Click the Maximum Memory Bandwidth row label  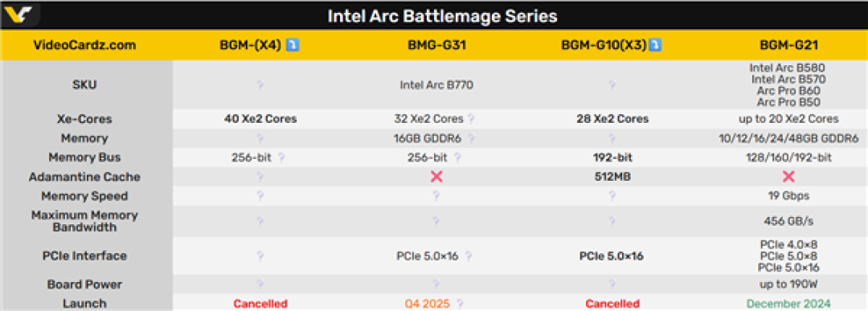84,221
